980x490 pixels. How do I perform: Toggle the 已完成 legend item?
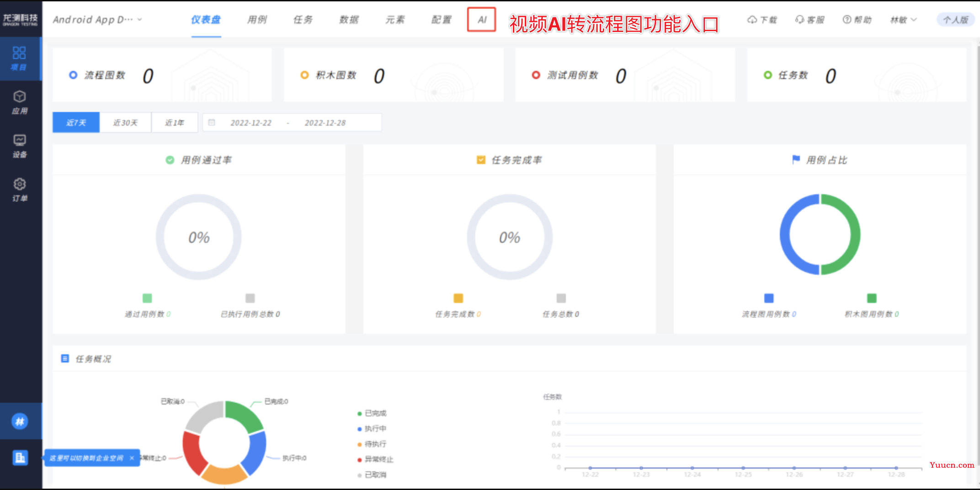(372, 413)
